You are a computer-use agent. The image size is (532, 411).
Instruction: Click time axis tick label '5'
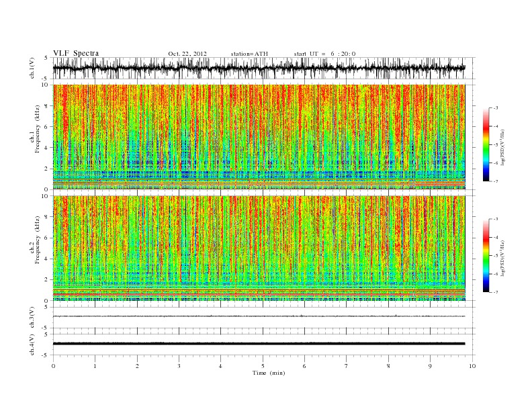(263, 366)
